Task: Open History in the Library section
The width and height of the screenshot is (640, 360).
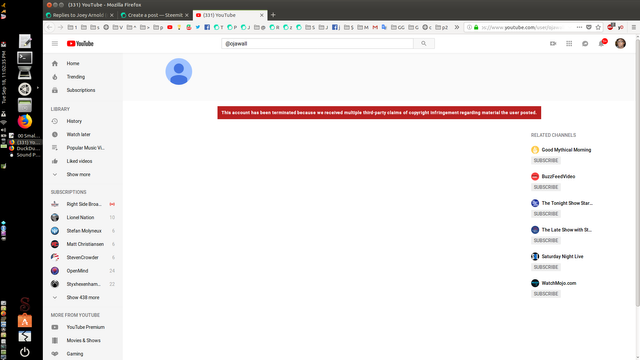Action: click(83, 121)
